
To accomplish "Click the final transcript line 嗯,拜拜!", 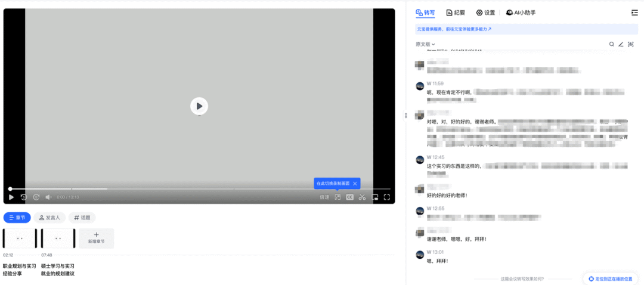I will 438,261.
